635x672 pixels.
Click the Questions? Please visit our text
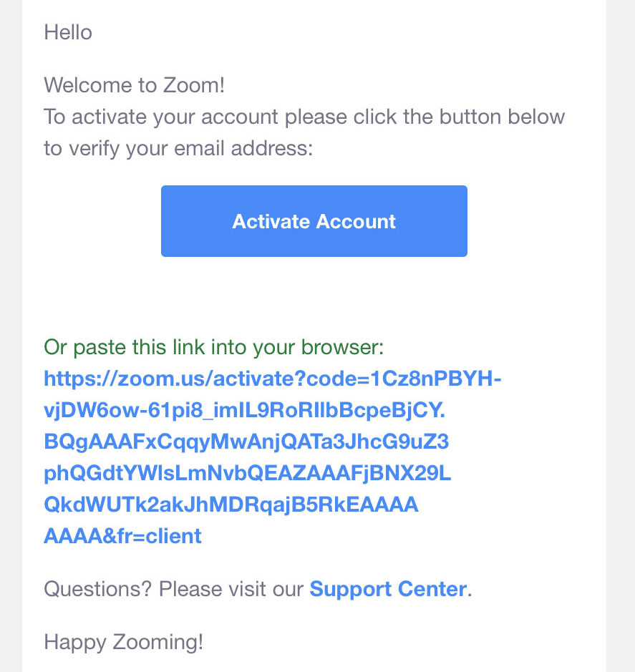click(x=174, y=589)
